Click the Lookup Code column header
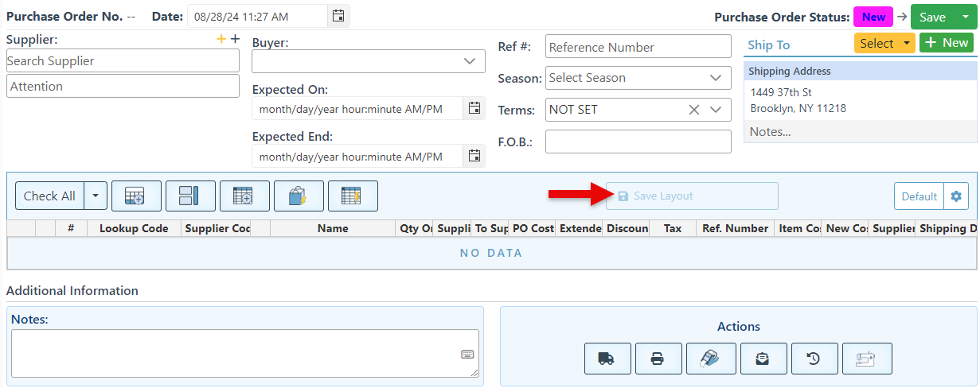This screenshot has height=388, width=980. click(134, 228)
